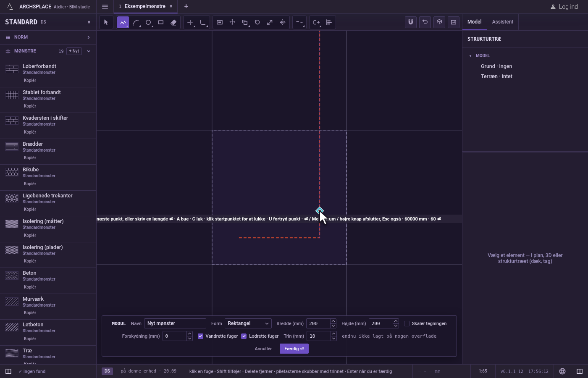Focus the Navn input field
Screen dimensions: 588x378
(x=175, y=323)
